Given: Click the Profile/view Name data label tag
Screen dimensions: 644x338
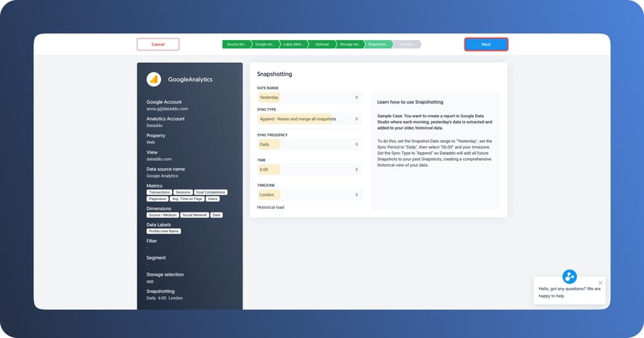Looking at the screenshot, I should [x=163, y=232].
